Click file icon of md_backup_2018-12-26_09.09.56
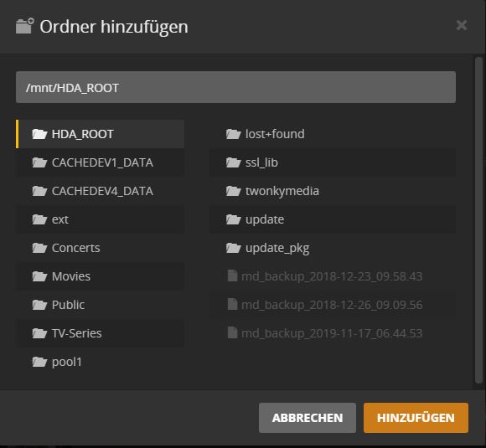Image resolution: width=486 pixels, height=448 pixels. point(232,304)
